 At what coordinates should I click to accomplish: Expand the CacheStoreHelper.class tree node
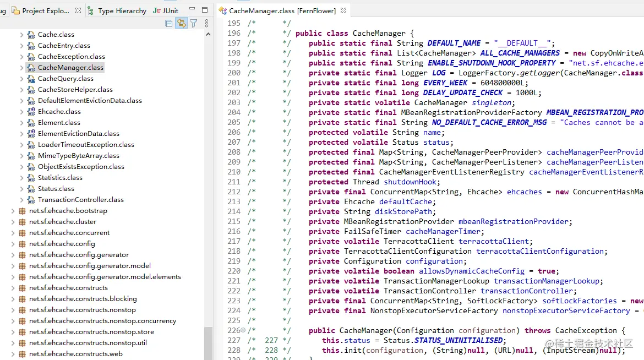21,90
